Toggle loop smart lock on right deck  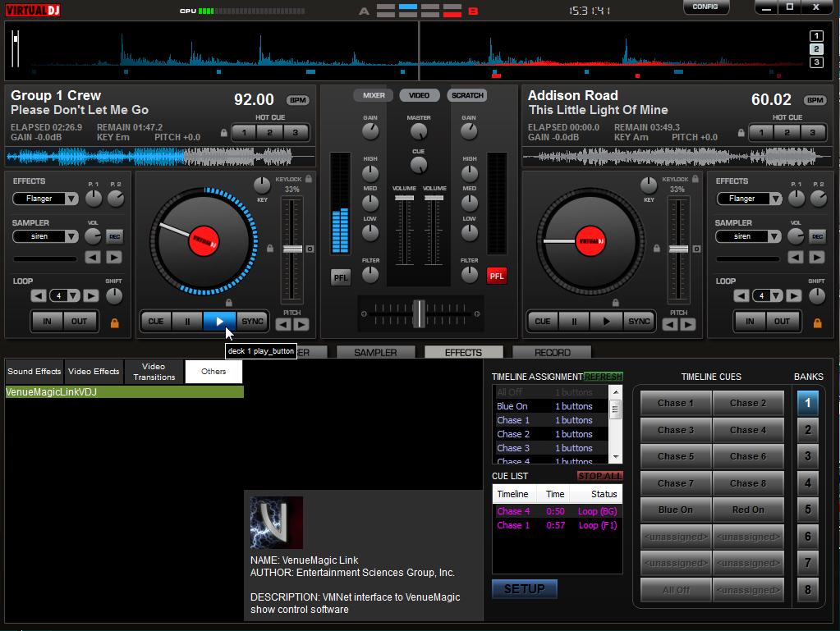click(x=817, y=323)
